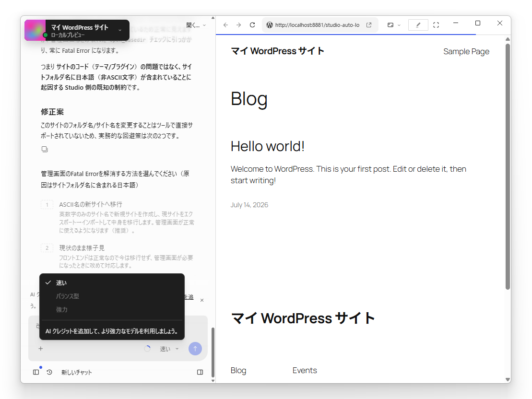Click the chat panel scrollbar thumb

click(x=213, y=352)
